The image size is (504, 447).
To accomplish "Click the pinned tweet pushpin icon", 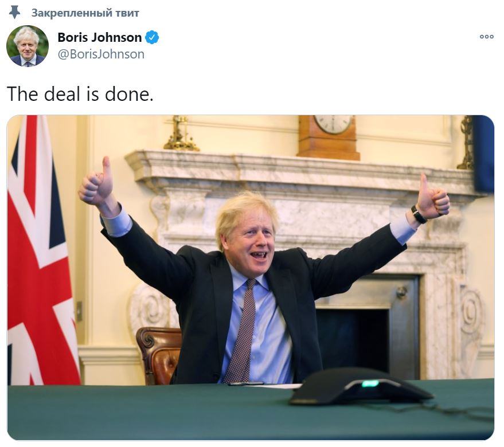I will click(14, 13).
